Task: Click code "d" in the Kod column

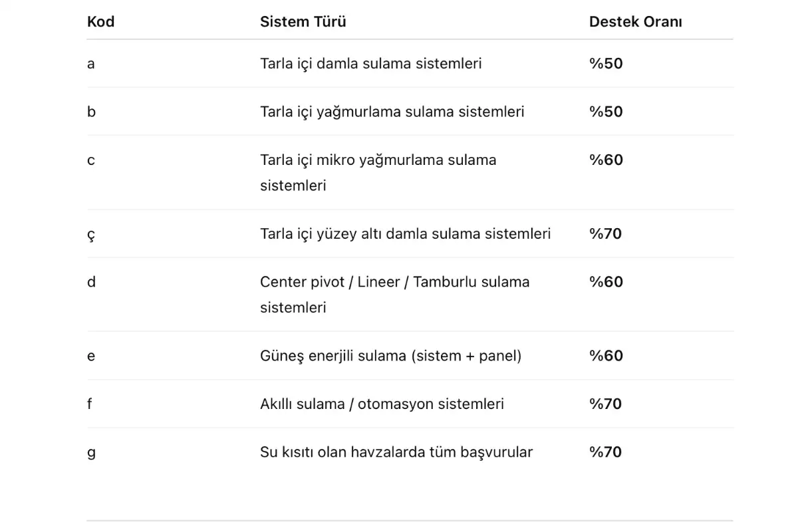Action: [91, 282]
